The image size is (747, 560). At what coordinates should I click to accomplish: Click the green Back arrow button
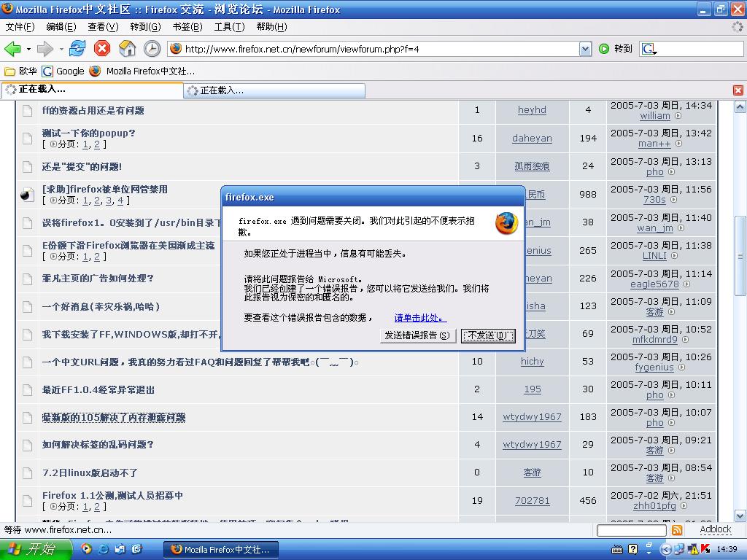(12, 49)
